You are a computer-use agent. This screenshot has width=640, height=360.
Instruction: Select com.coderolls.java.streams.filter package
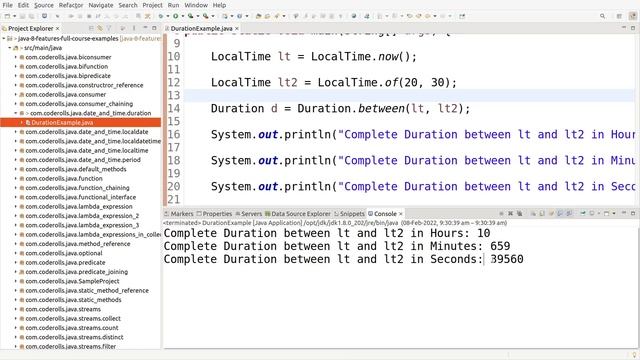[71, 347]
